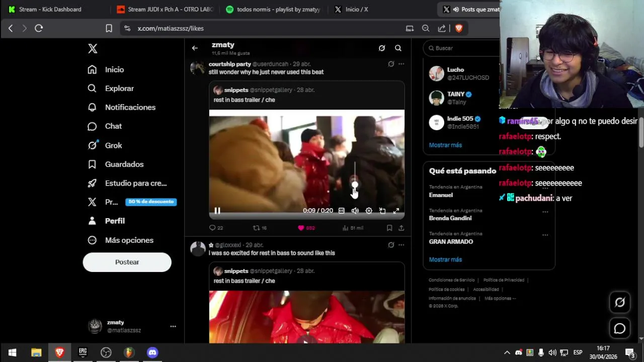The width and height of the screenshot is (644, 362).
Task: Click Grok icon on courtship party post
Action: [391, 64]
